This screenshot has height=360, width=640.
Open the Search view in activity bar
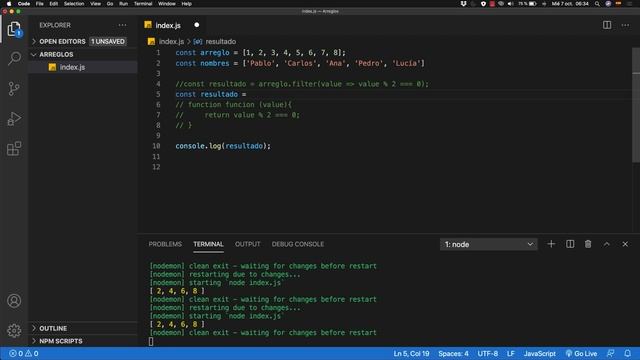[14, 58]
